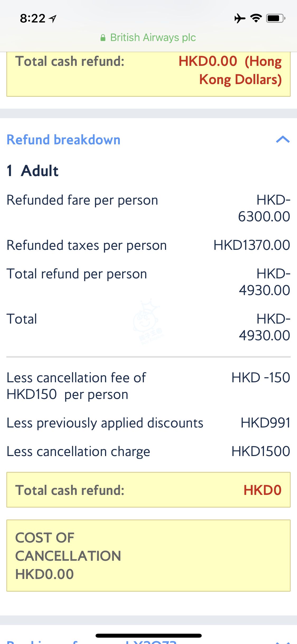Tap the green padlock security icon
This screenshot has height=644, width=297.
(103, 38)
